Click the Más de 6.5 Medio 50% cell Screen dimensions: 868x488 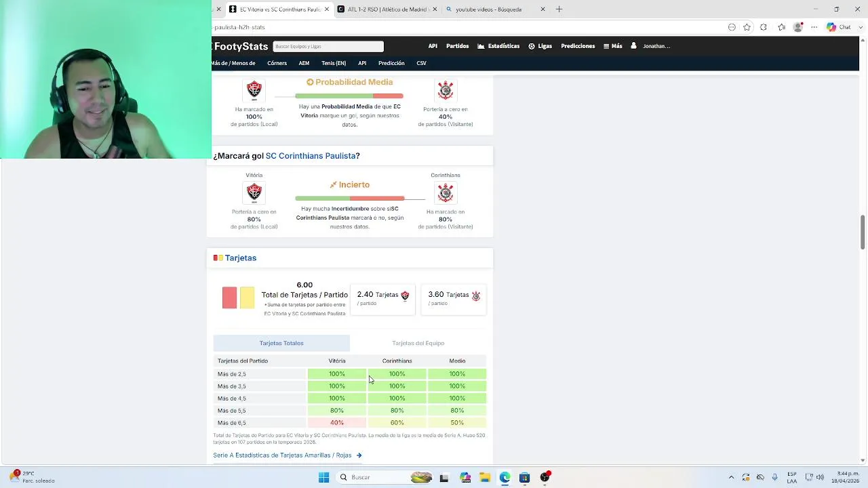[457, 423]
